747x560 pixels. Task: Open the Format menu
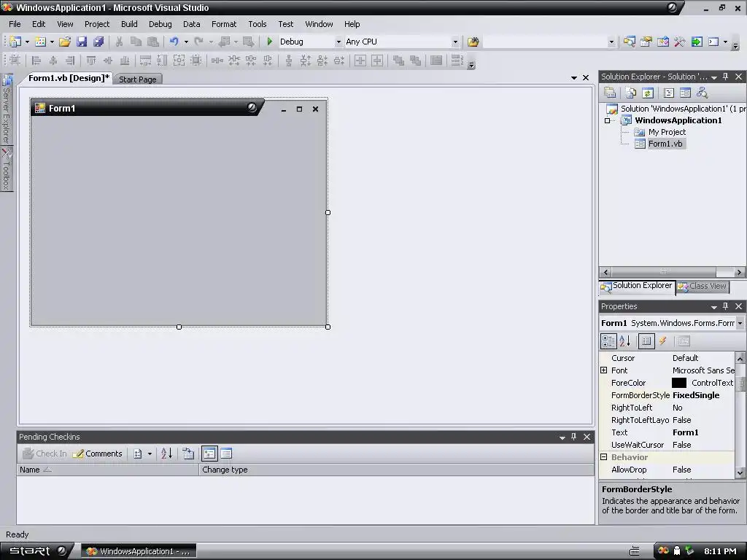(224, 24)
